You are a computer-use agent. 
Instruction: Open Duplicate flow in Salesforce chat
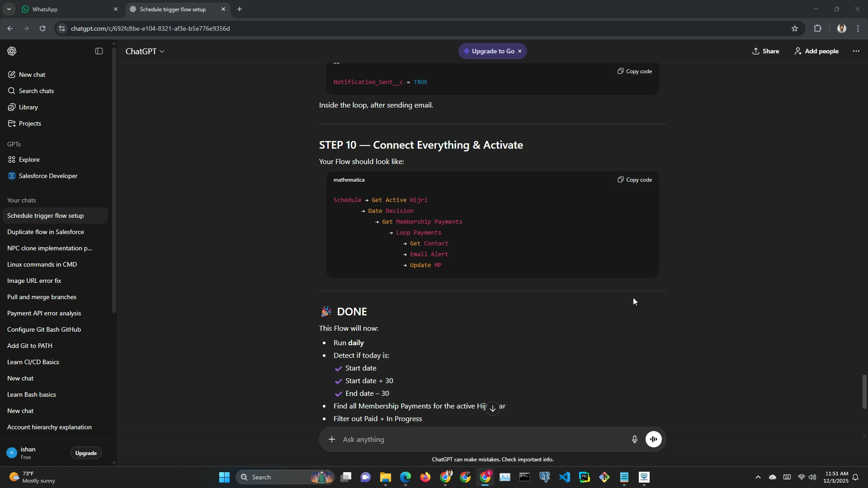point(46,232)
